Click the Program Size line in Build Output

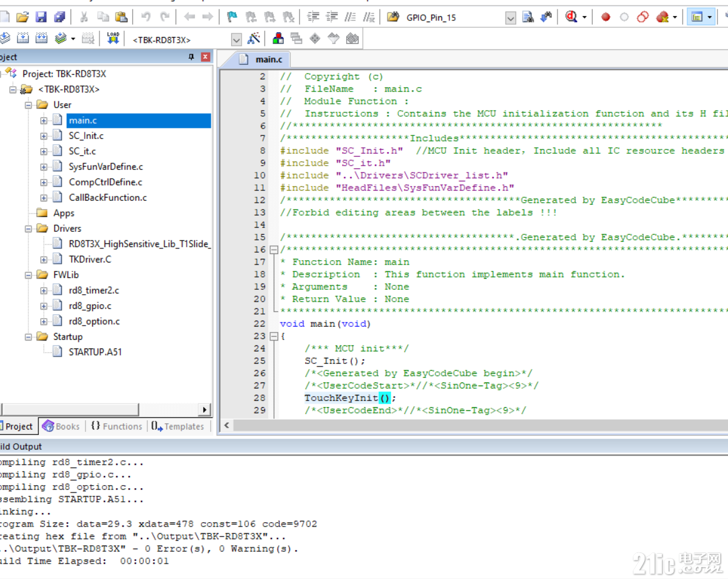[x=158, y=524]
